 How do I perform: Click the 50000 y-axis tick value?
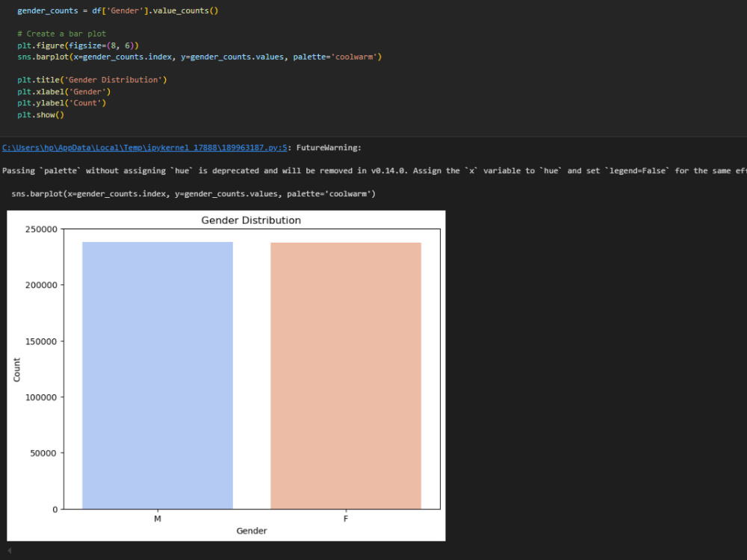pyautogui.click(x=44, y=453)
